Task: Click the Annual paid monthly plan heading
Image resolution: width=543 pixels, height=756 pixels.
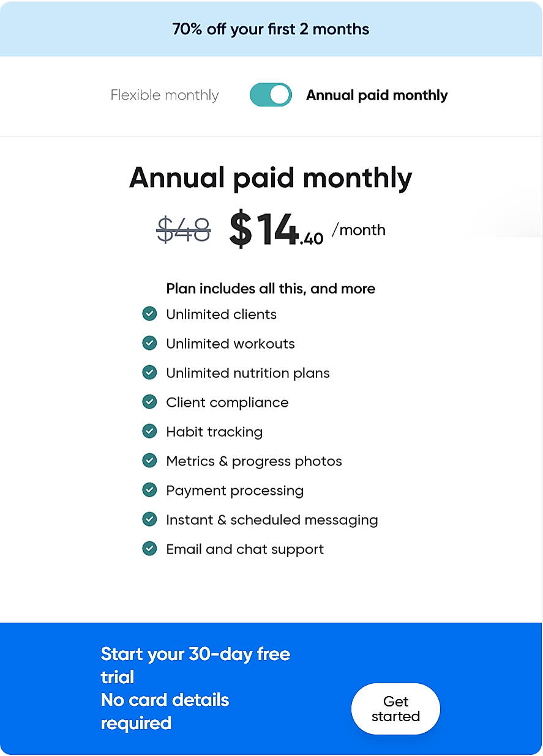Action: point(271,178)
